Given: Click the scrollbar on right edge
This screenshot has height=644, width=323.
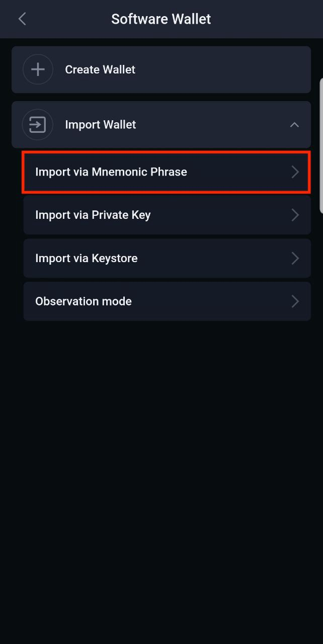Looking at the screenshot, I should pyautogui.click(x=321, y=146).
